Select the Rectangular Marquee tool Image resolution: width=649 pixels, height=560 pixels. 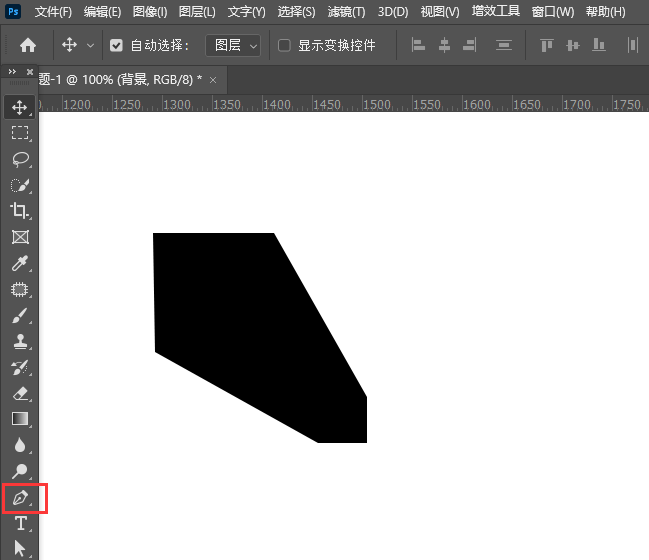coord(19,132)
